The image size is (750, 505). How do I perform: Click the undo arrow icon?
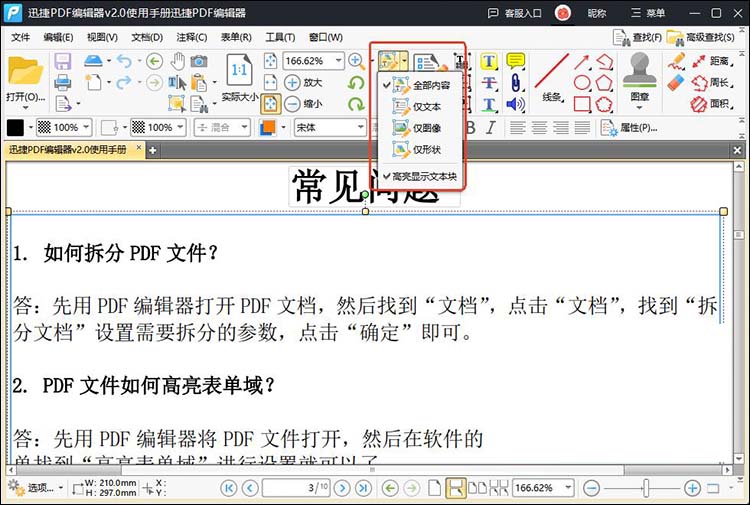coord(124,61)
